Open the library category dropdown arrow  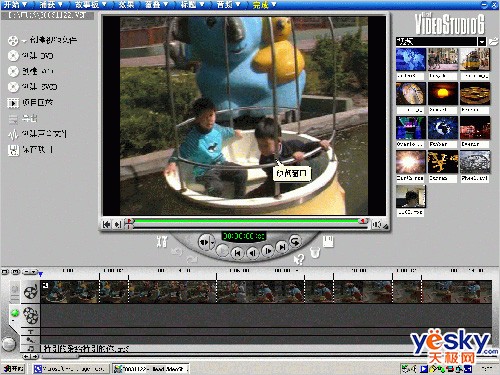tap(482, 42)
